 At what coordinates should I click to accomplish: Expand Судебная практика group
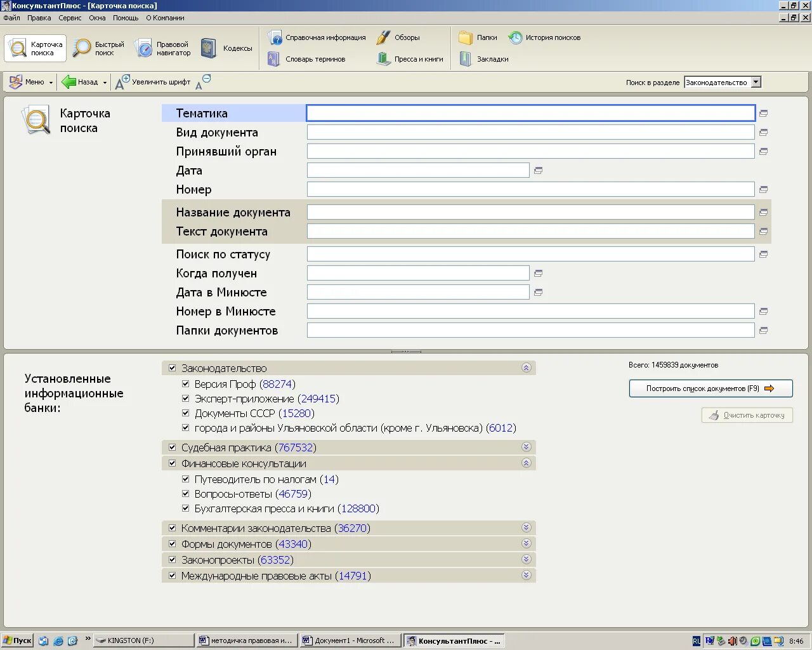click(x=526, y=447)
